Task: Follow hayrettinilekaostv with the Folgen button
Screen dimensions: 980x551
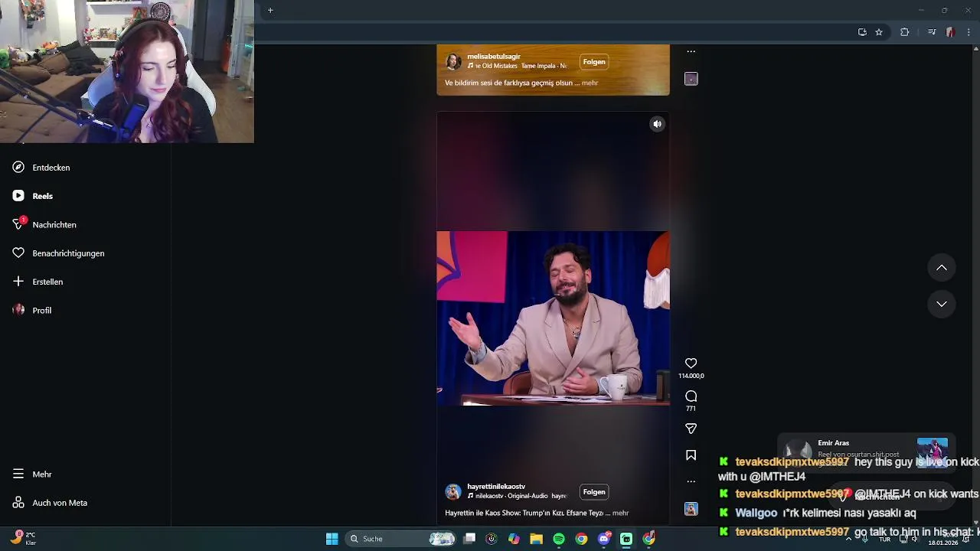Action: pos(594,492)
